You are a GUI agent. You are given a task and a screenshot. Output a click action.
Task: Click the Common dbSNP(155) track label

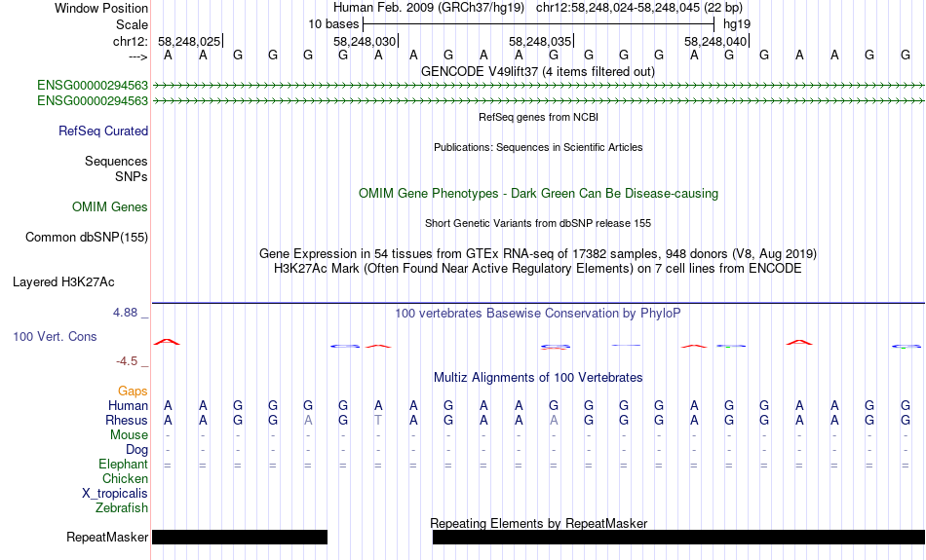click(86, 238)
